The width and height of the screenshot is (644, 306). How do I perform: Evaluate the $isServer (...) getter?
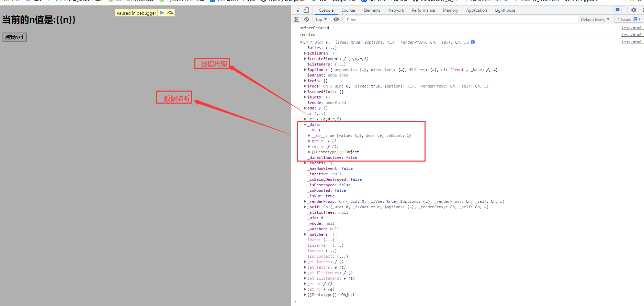338,245
